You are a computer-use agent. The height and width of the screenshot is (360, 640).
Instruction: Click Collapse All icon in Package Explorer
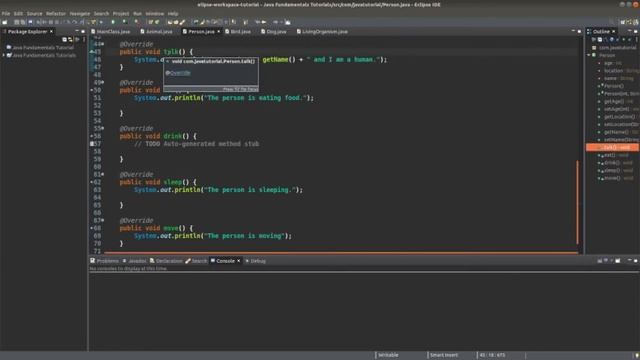(64, 40)
